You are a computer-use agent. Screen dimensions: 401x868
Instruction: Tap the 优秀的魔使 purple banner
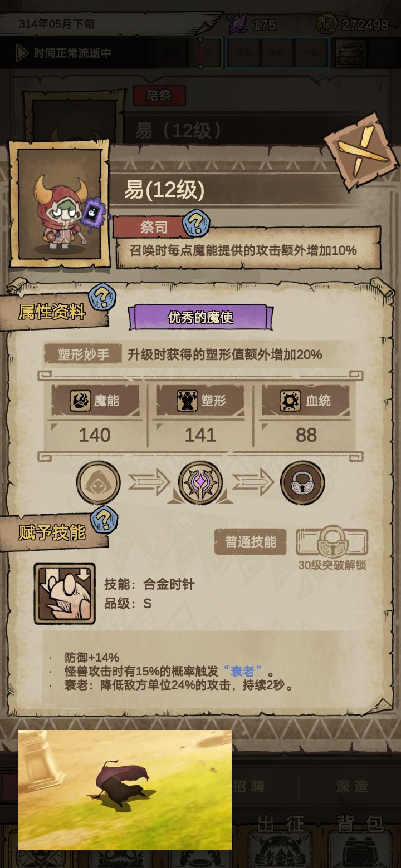[x=200, y=317]
